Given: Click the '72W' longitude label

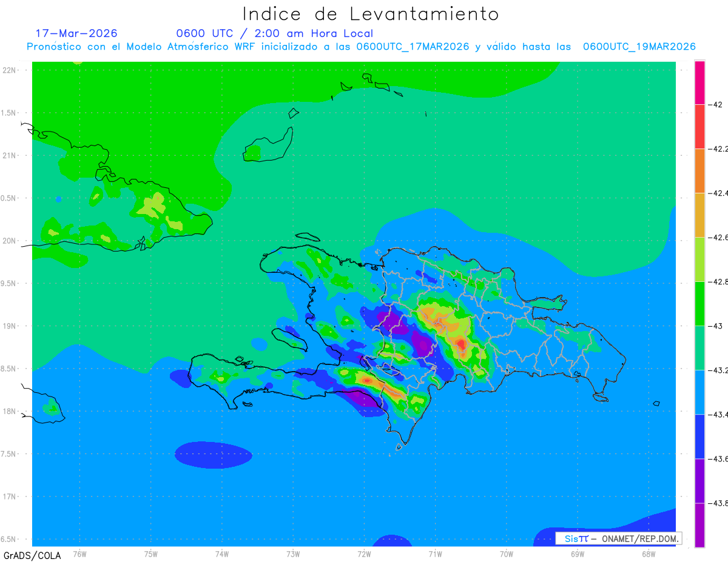Looking at the screenshot, I should (364, 554).
